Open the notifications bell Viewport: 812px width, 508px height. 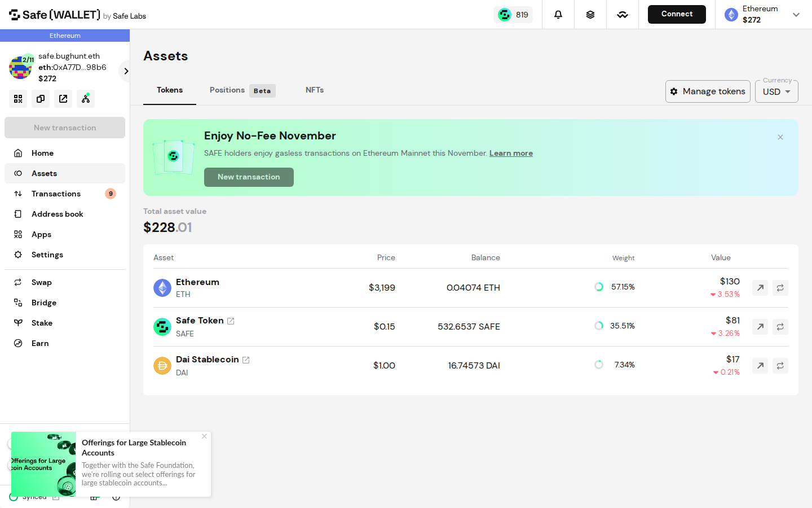pos(558,15)
